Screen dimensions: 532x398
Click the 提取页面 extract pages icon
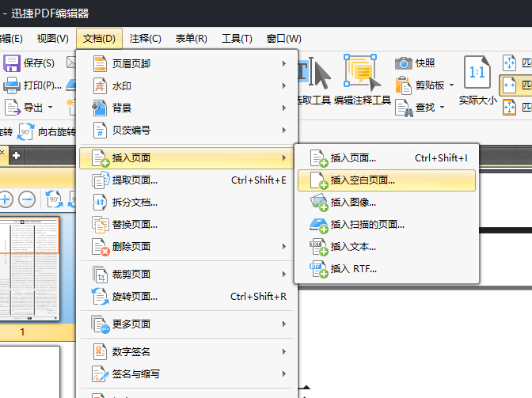pyautogui.click(x=101, y=180)
